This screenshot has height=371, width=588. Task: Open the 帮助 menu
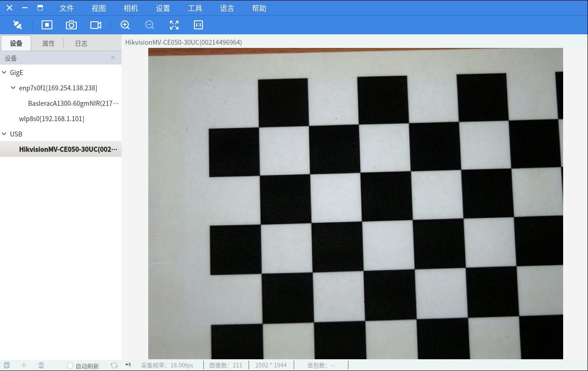point(259,8)
